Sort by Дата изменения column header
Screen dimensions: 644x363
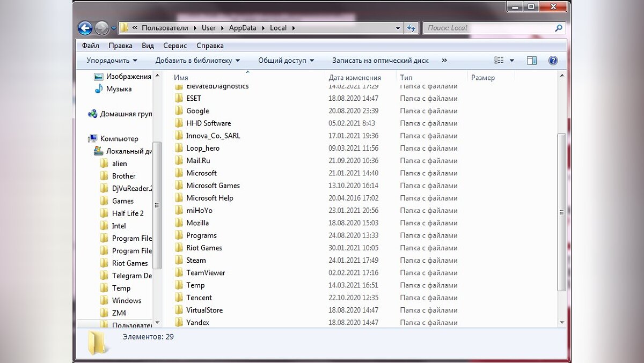(x=355, y=78)
